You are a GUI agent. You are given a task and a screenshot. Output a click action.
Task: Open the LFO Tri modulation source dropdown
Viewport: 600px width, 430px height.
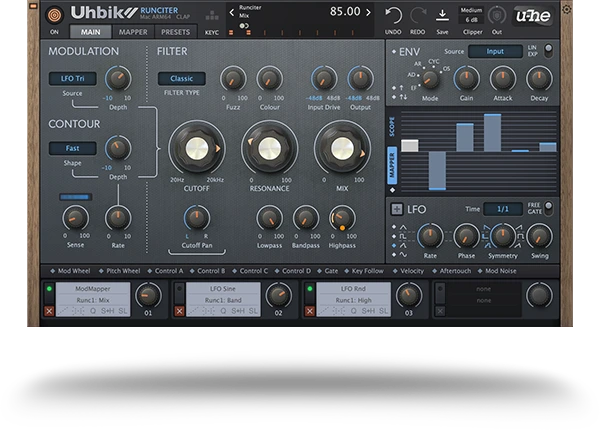72,78
